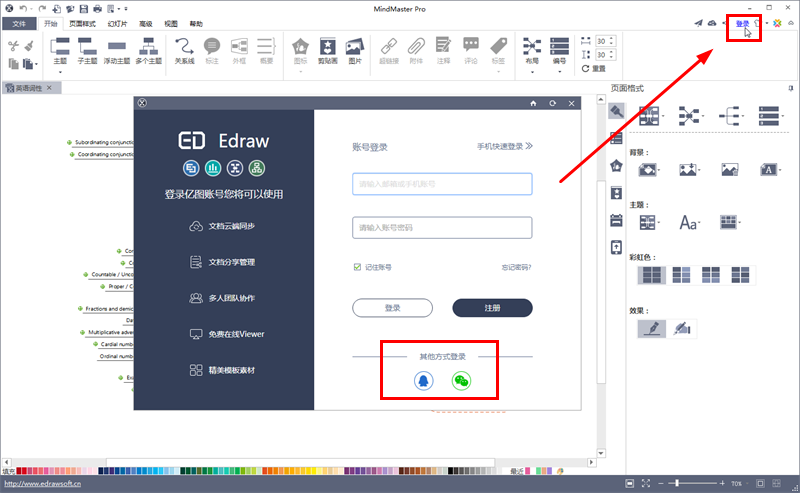The image size is (800, 493).
Task: Insert a 子主题 subtopic
Action: point(87,46)
